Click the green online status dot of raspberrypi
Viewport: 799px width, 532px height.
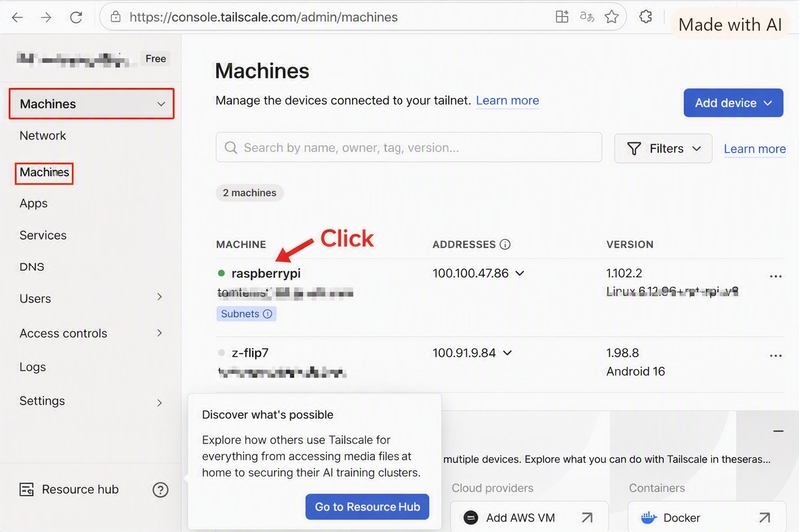click(221, 273)
